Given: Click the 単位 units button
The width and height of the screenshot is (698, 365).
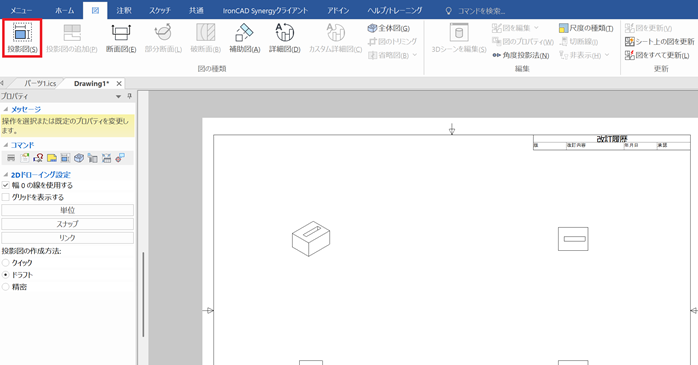Looking at the screenshot, I should click(68, 210).
